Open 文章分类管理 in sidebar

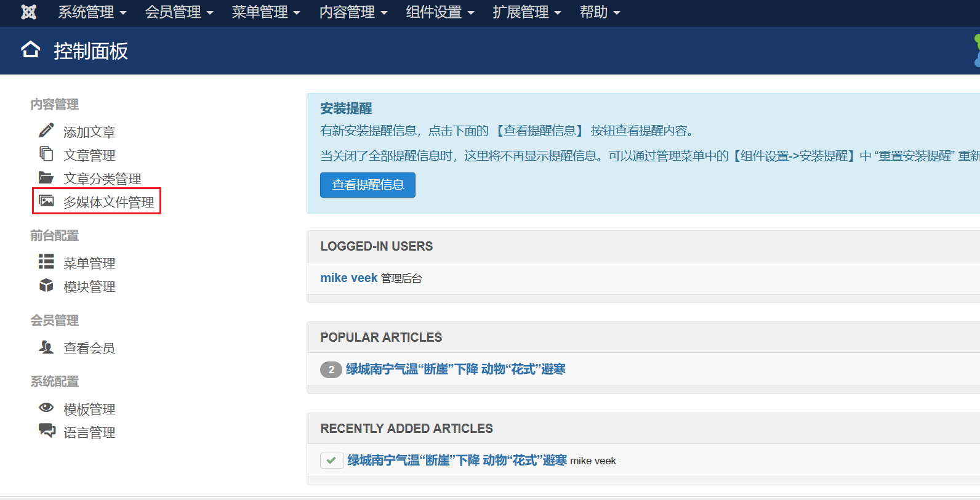(x=102, y=179)
